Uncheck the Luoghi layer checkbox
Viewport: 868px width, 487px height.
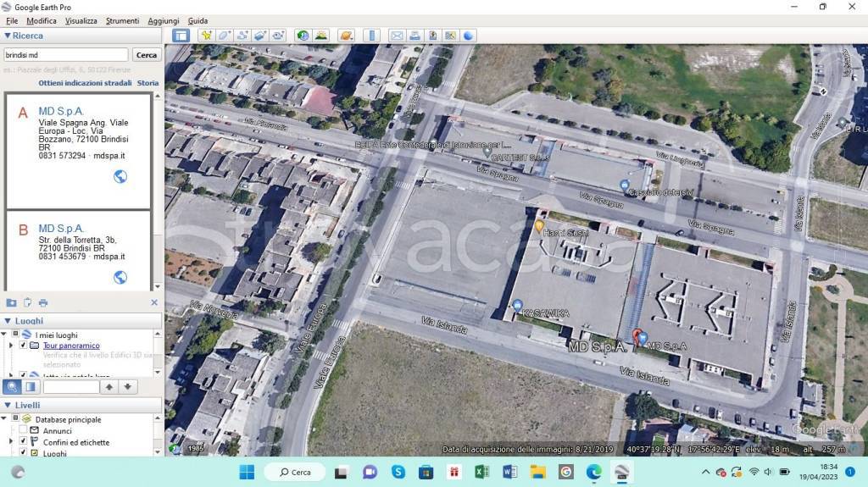[23, 452]
